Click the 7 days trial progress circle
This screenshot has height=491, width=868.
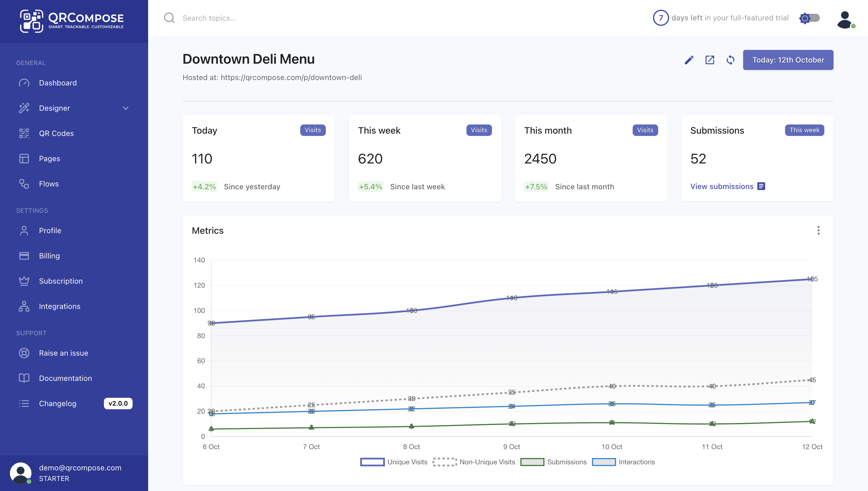point(661,18)
